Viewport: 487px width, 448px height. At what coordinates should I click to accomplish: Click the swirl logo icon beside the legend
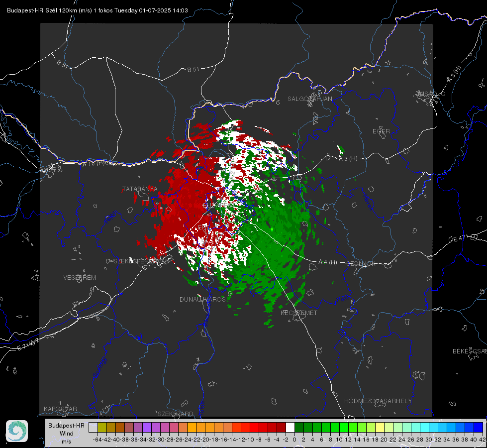point(17,431)
